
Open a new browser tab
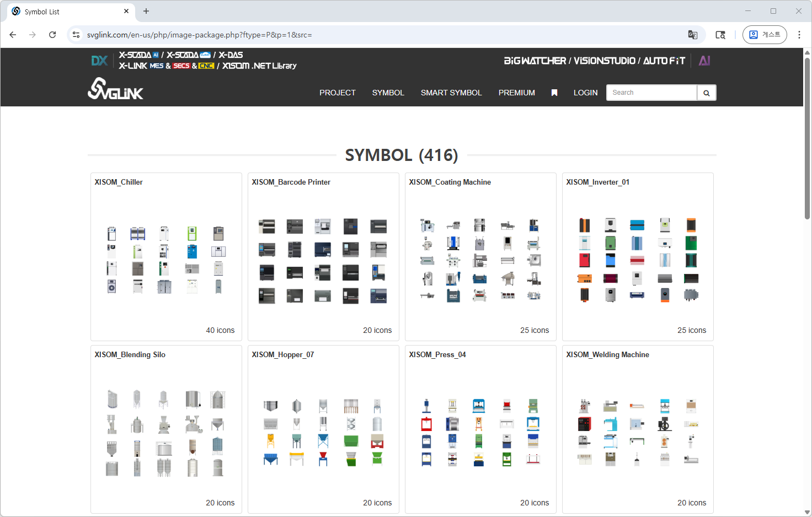(146, 11)
